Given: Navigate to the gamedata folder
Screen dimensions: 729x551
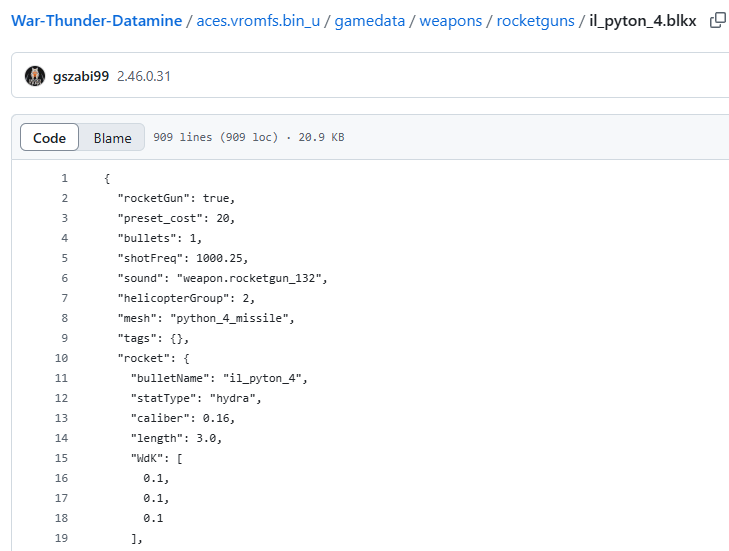Looking at the screenshot, I should pyautogui.click(x=370, y=21).
